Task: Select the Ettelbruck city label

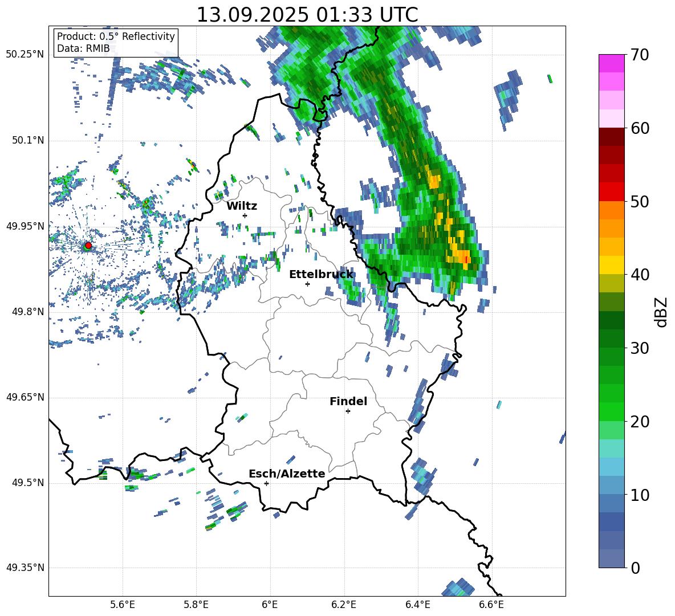Action: coord(321,275)
